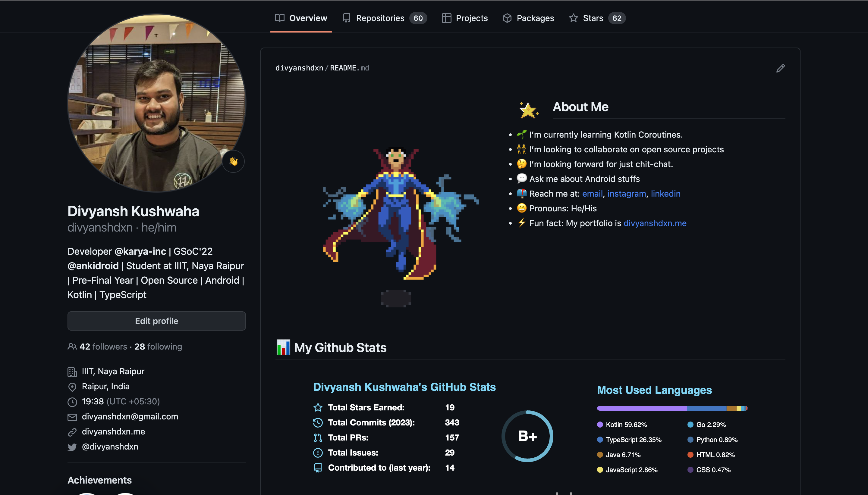This screenshot has width=868, height=495.
Task: Click the Projects table icon
Action: (446, 18)
